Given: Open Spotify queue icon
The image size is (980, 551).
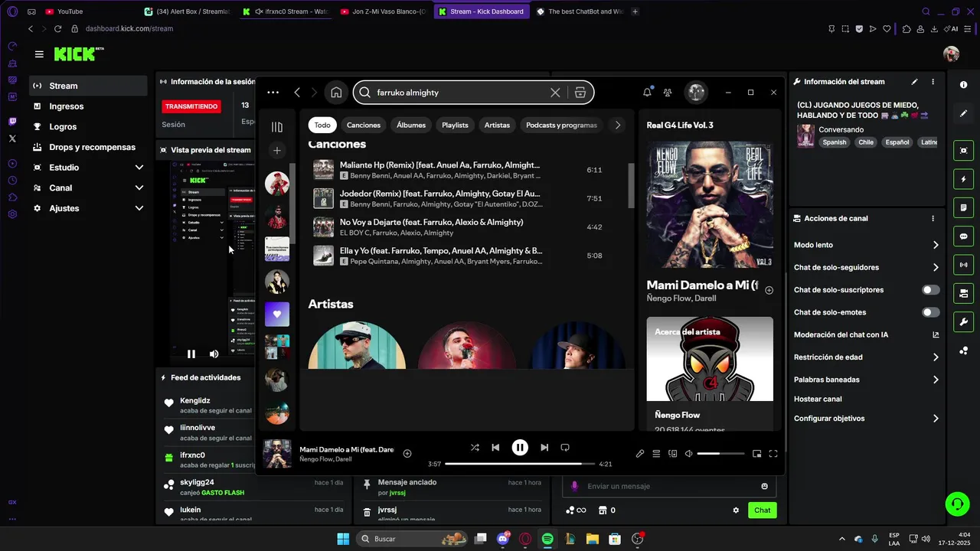Looking at the screenshot, I should 656,454.
